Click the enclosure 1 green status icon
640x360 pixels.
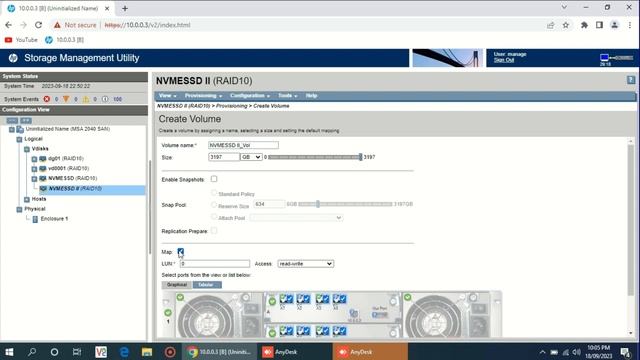(x=168, y=313)
